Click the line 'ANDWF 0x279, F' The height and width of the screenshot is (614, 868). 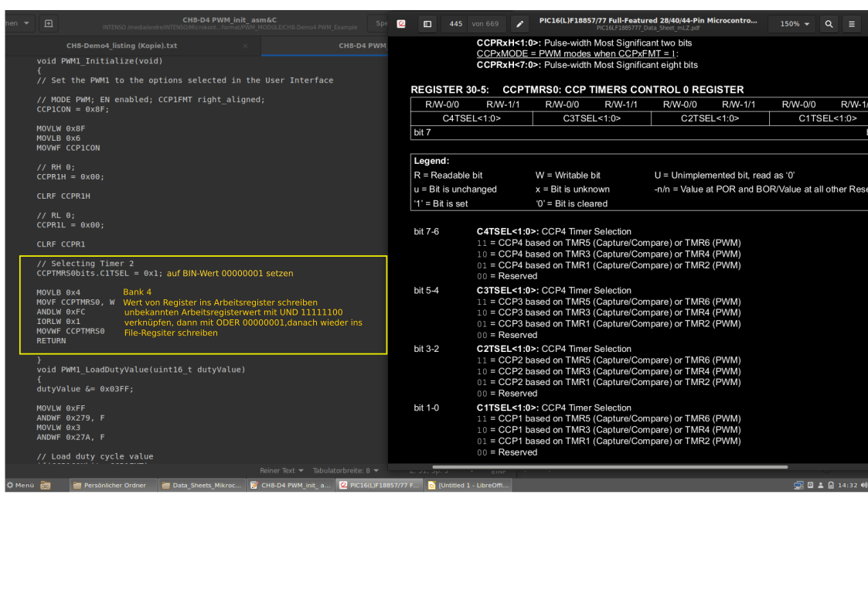pyautogui.click(x=70, y=418)
